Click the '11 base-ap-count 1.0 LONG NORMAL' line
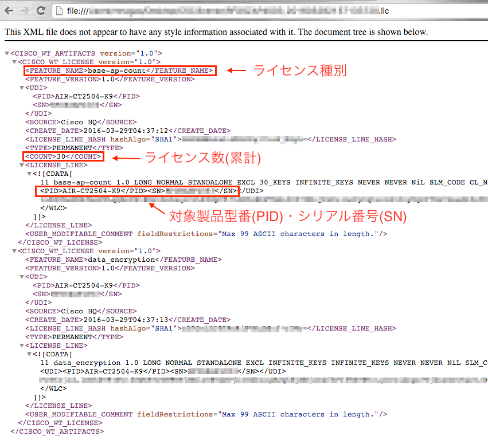Viewport: 488px width, 448px height. 264,182
